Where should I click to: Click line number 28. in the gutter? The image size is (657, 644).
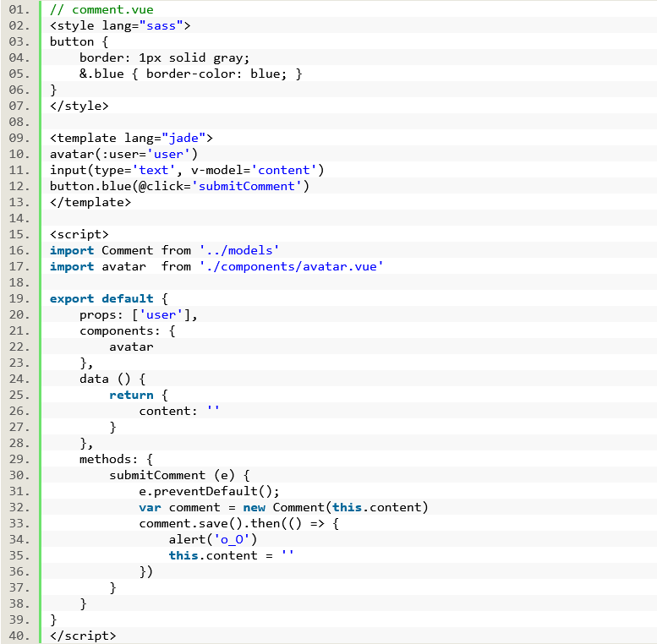(19, 443)
